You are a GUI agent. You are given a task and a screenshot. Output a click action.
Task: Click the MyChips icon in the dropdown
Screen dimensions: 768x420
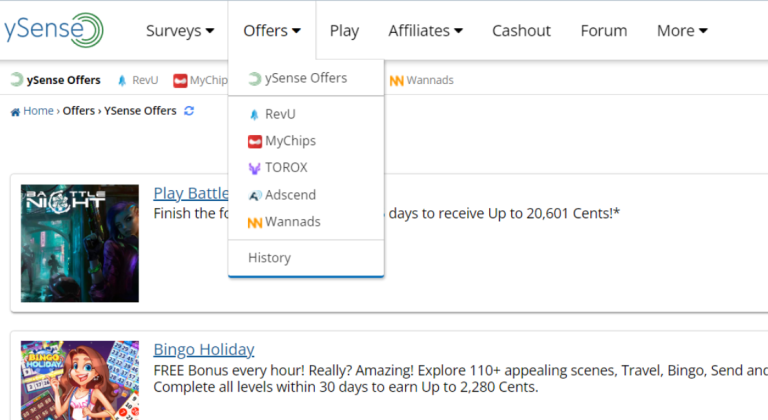point(254,142)
